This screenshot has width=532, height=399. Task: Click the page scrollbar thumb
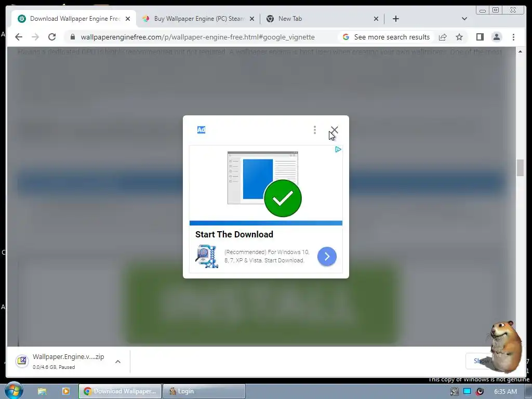(x=520, y=168)
